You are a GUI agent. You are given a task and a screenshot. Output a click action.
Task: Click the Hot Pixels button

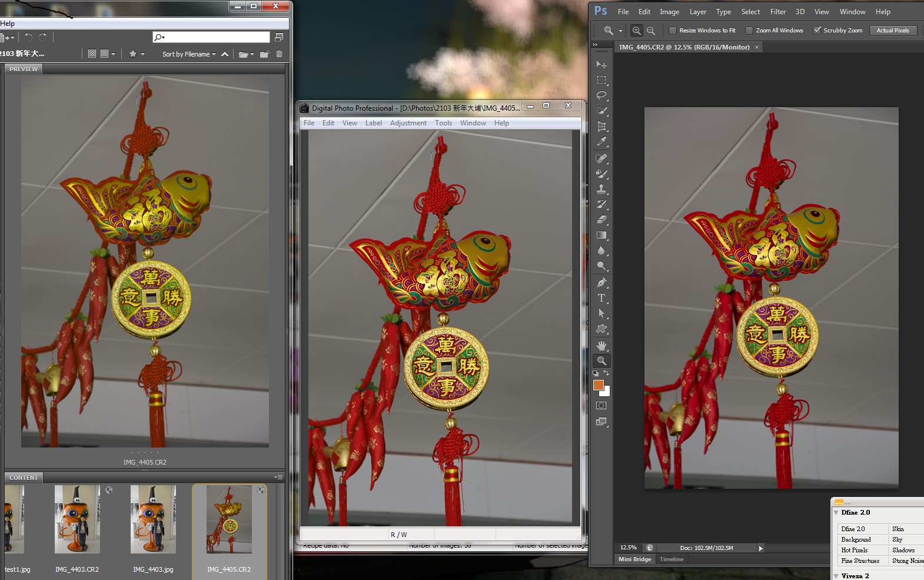863,550
